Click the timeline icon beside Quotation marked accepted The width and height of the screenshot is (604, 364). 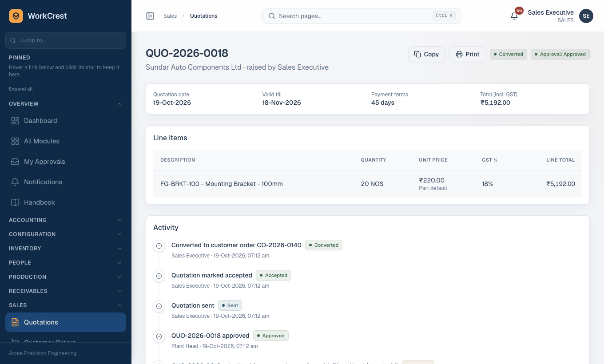coord(159,276)
